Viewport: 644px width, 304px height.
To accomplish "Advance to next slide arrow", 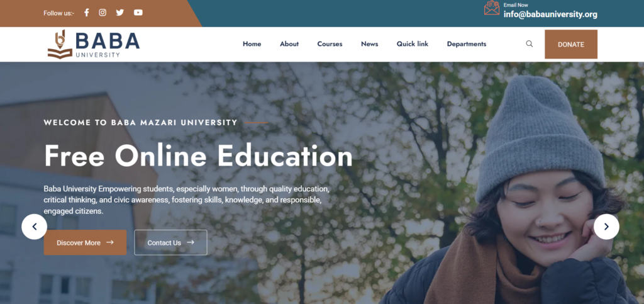I will tap(606, 227).
